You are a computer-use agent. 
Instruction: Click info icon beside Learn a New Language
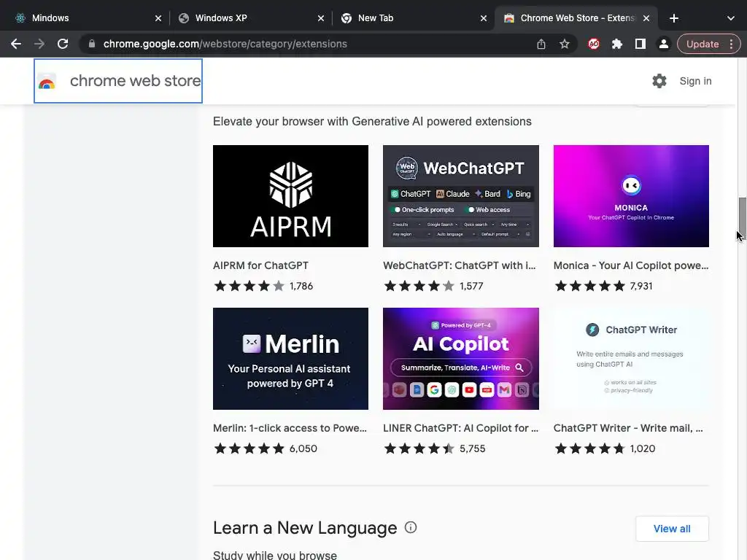[x=411, y=528]
